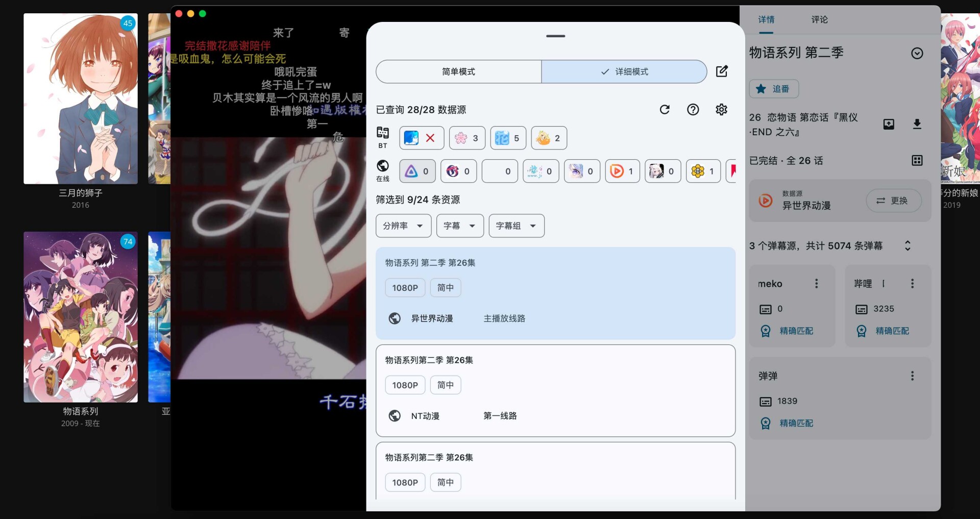The image size is (980, 519).
Task: Click the green macOS window zoom button
Action: [x=203, y=14]
